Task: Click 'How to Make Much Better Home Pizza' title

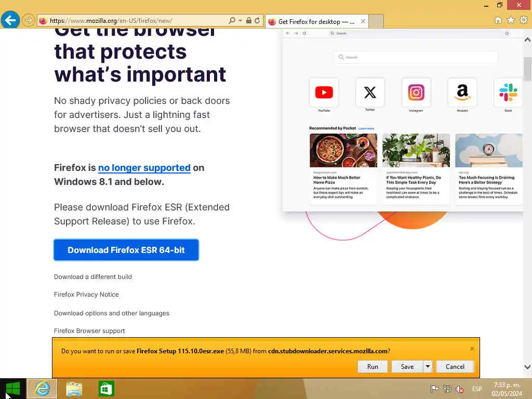Action: click(x=337, y=180)
